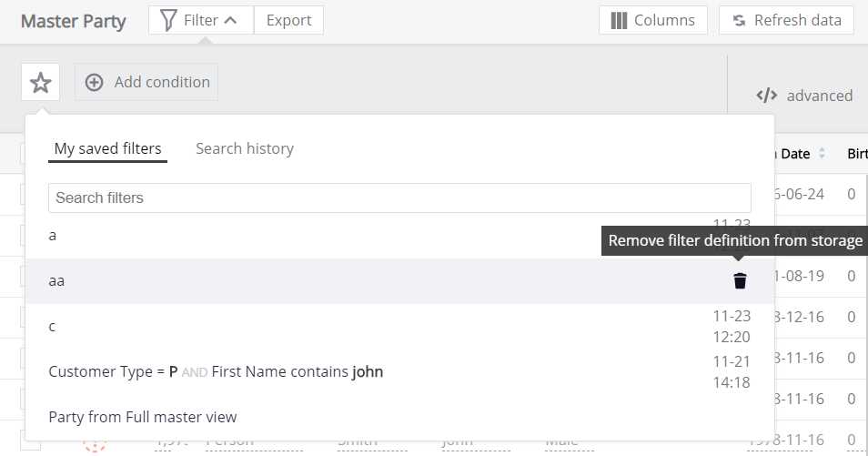Image resolution: width=868 pixels, height=456 pixels.
Task: Click the Refresh data arrows icon
Action: click(739, 20)
